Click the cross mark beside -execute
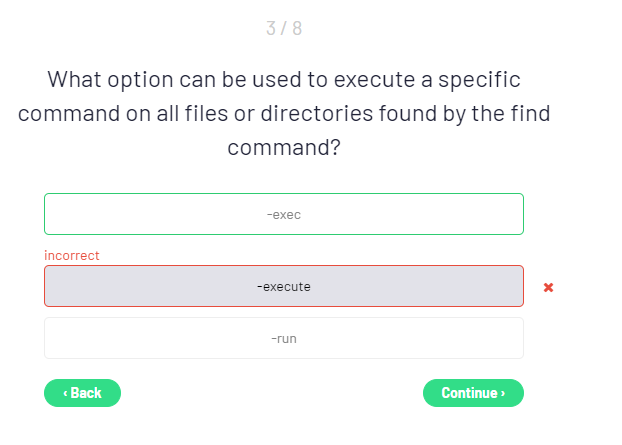The width and height of the screenshot is (622, 445). pos(548,287)
